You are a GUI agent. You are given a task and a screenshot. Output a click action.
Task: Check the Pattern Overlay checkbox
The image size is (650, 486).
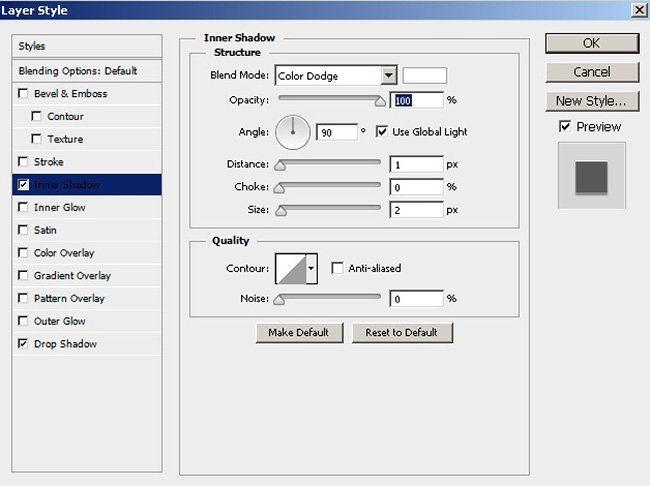tap(23, 298)
